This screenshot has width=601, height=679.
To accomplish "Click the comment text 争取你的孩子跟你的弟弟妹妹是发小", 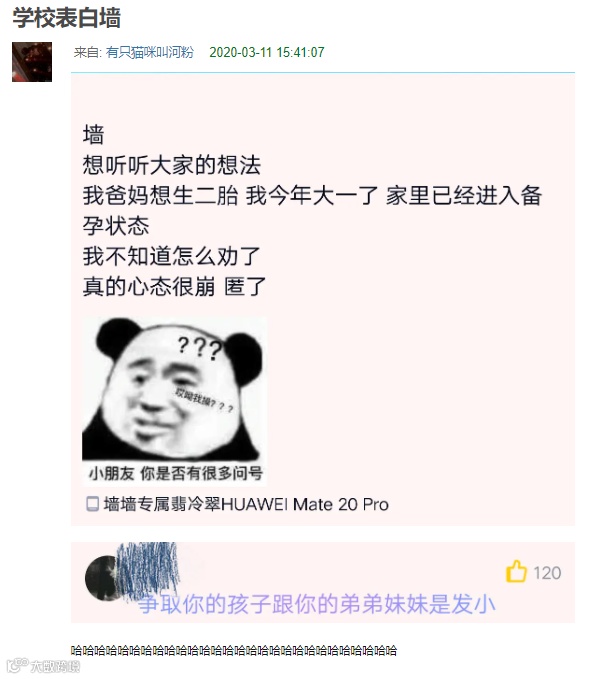I will point(317,604).
